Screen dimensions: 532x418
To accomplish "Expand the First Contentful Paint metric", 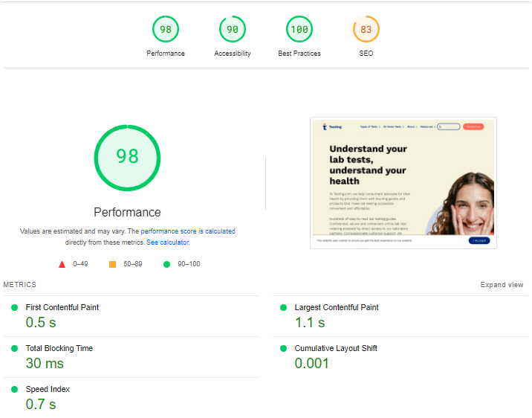I will coord(132,316).
